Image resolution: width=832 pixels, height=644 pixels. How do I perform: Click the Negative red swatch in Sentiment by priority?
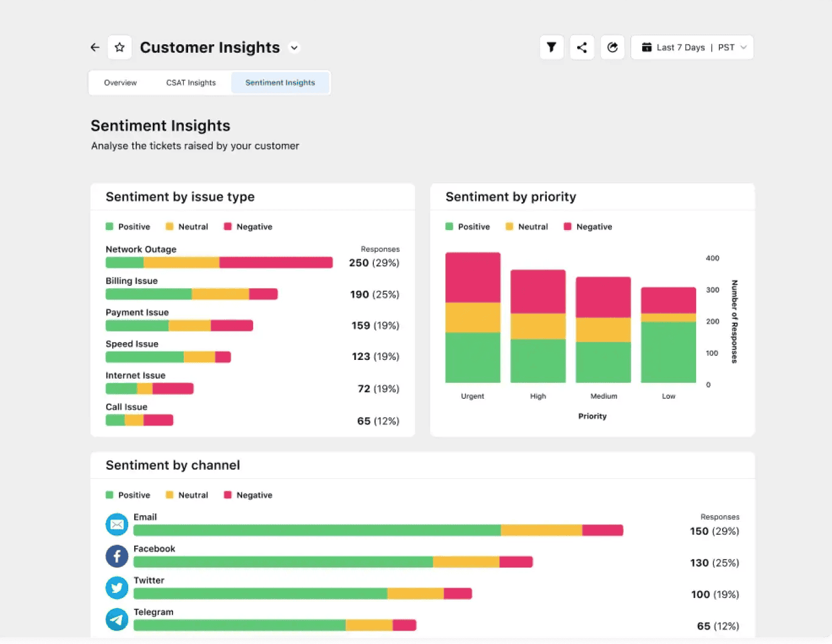567,227
